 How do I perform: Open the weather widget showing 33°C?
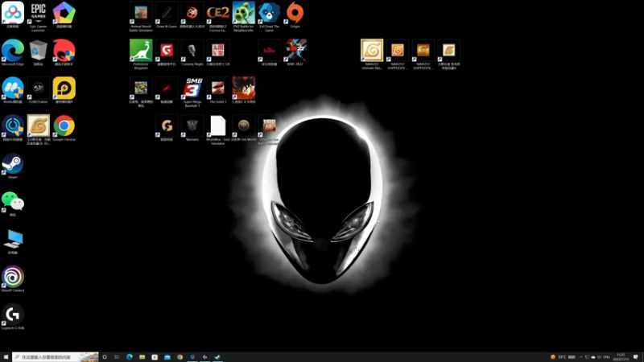pos(563,357)
